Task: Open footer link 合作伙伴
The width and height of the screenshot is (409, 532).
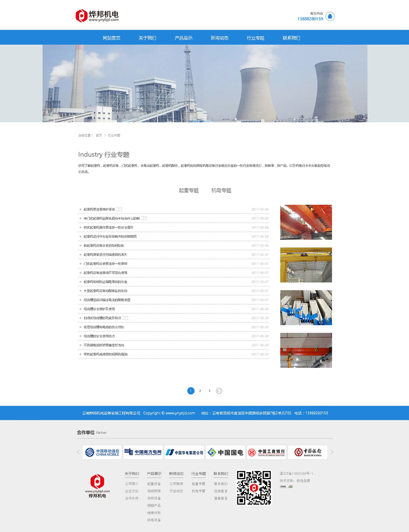Action: tap(132, 498)
